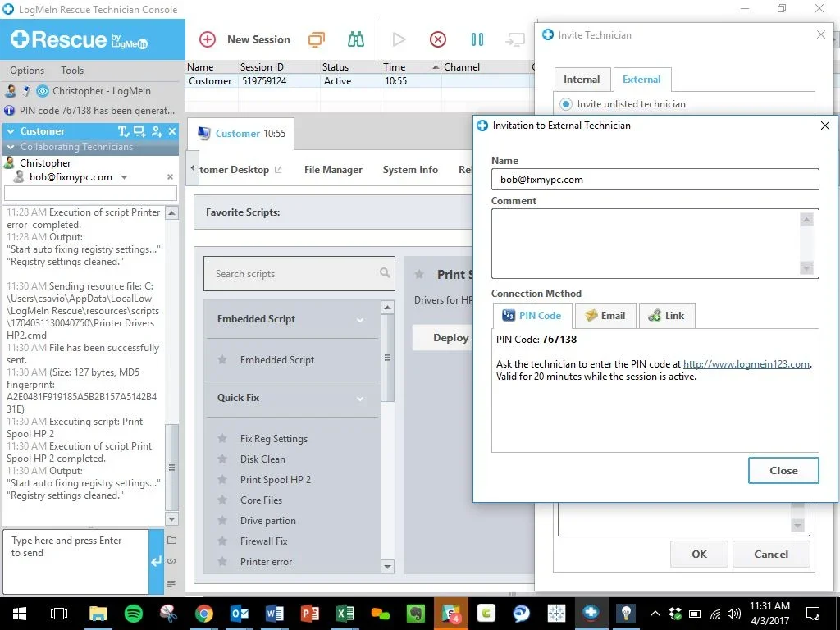Select the Email connection method tab
This screenshot has height=630, width=840.
click(x=605, y=315)
